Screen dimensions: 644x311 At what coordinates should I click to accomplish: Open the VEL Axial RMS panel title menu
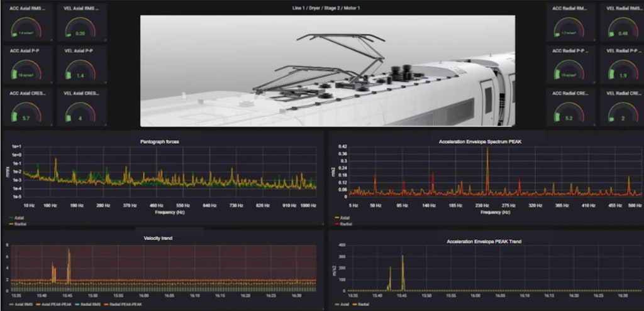pos(81,8)
